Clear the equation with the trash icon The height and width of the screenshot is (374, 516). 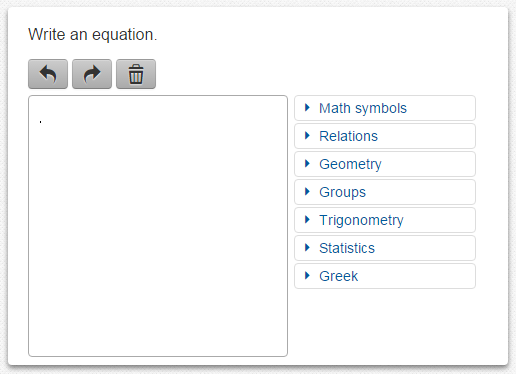[x=136, y=74]
